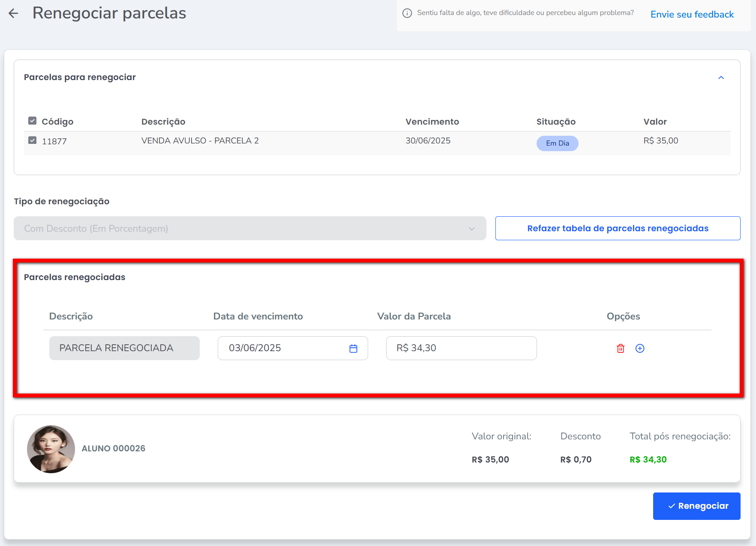Click the back arrow next to Renegociar parcelas
Viewport: 756px width, 546px height.
coord(13,13)
